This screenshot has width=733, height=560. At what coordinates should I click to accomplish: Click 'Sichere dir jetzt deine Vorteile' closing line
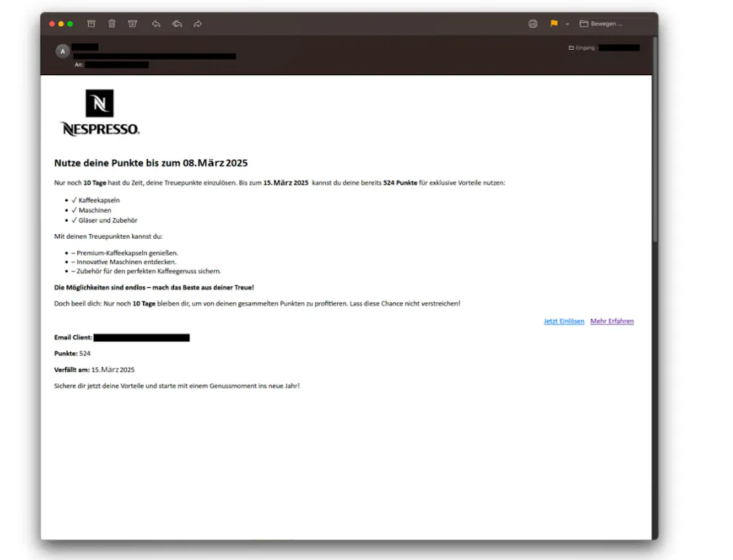tap(177, 386)
